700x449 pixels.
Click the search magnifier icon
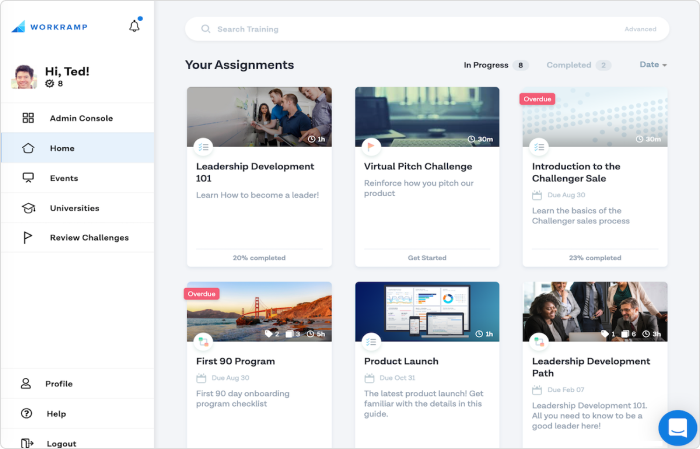(x=205, y=29)
